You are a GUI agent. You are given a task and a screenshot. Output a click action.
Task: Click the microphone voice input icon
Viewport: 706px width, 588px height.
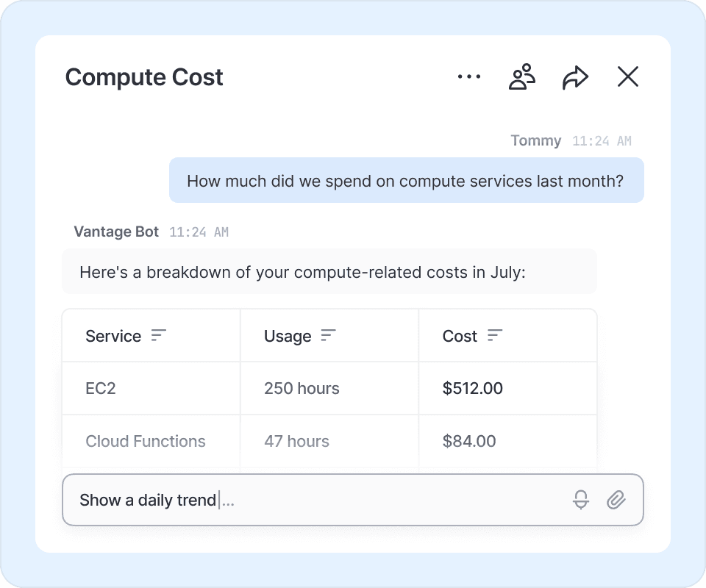[x=581, y=501]
